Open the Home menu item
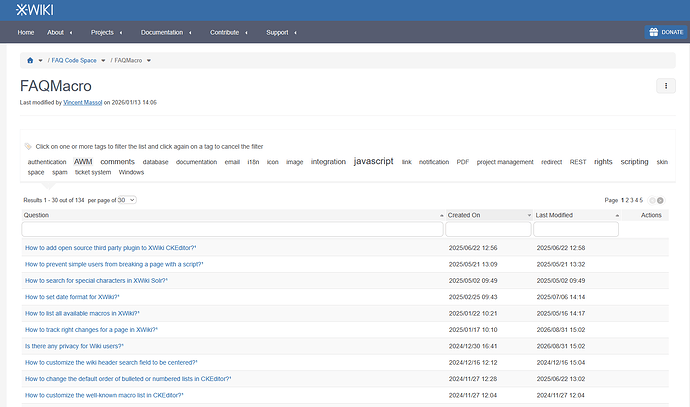690x407 pixels. pos(26,32)
